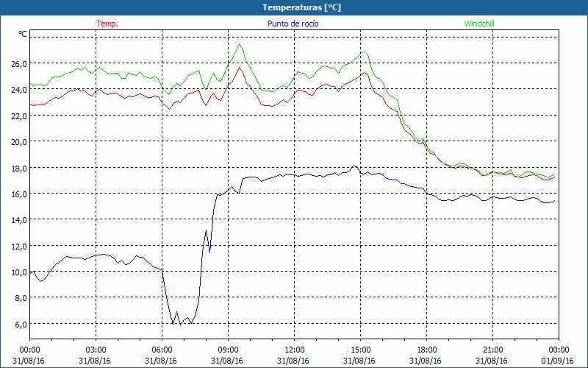Click the green windchill peak near 09:30
This screenshot has width=588, height=368.
pyautogui.click(x=240, y=44)
